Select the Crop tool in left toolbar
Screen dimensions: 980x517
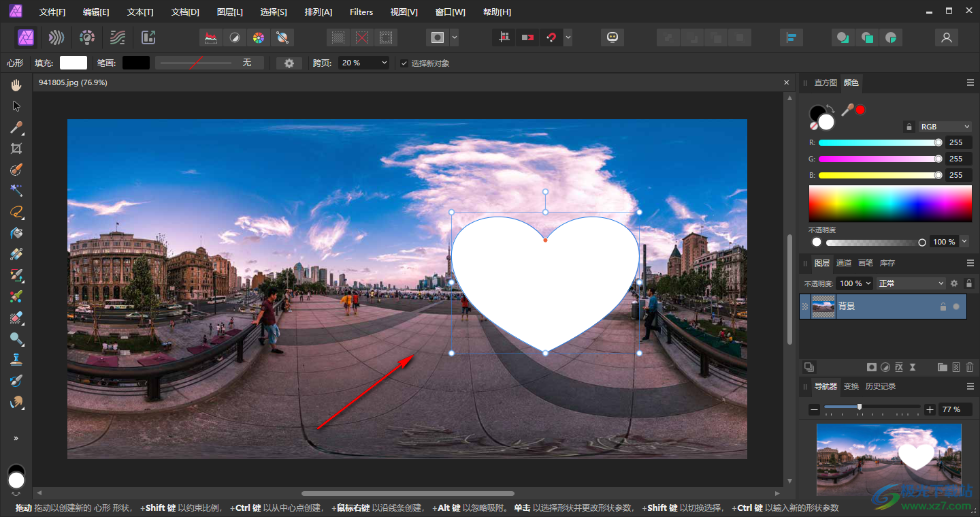pyautogui.click(x=16, y=148)
